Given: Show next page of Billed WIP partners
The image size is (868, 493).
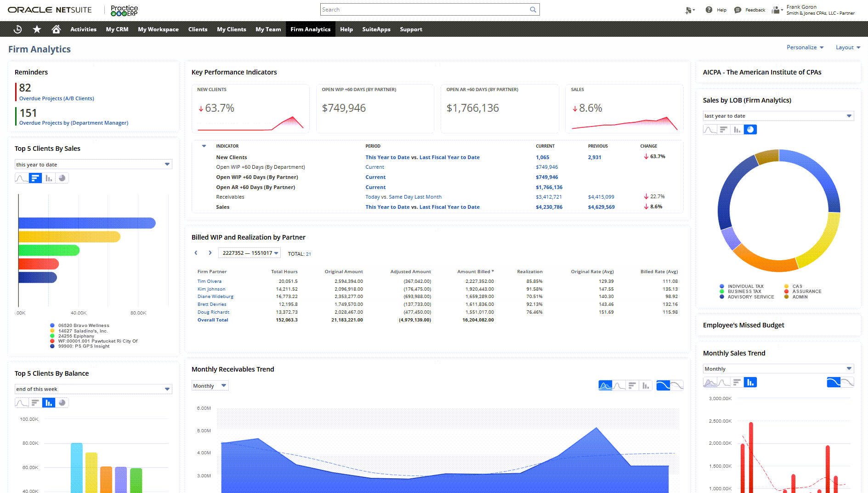Looking at the screenshot, I should point(210,253).
